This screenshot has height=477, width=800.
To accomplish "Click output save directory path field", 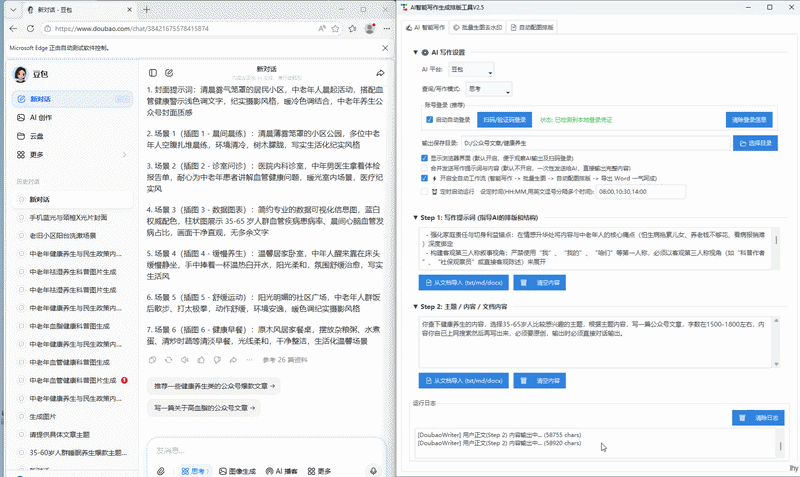I will pos(595,143).
